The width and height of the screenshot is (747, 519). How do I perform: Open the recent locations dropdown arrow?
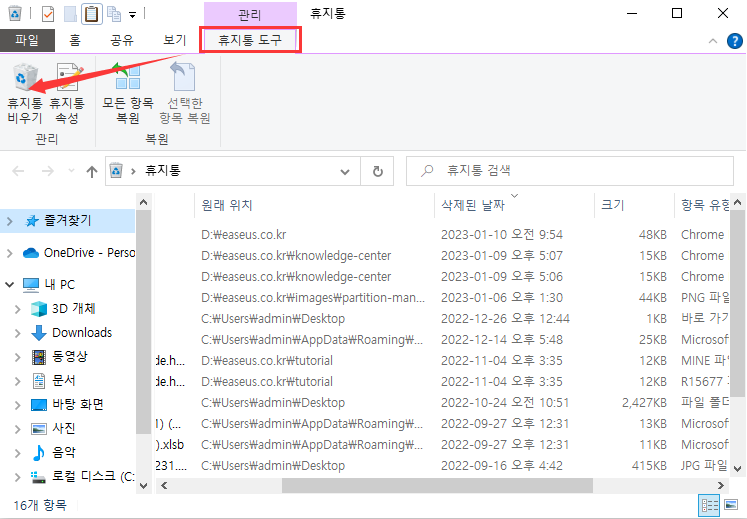tap(71, 171)
